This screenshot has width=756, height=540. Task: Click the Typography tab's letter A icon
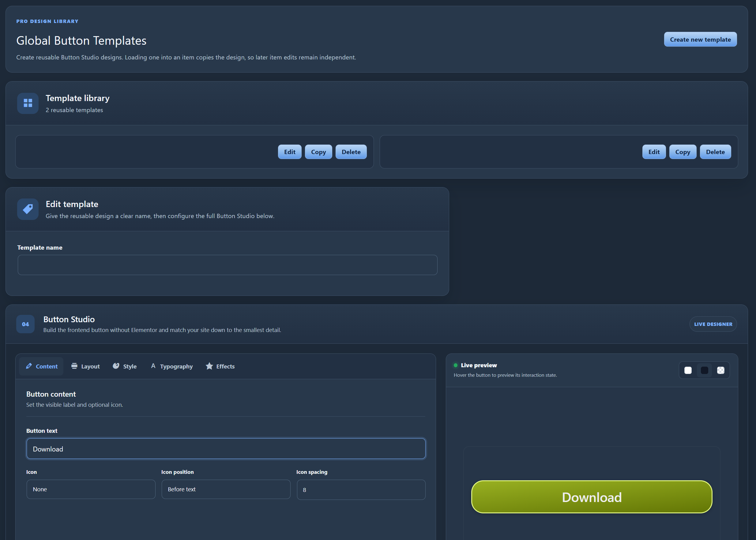point(153,366)
